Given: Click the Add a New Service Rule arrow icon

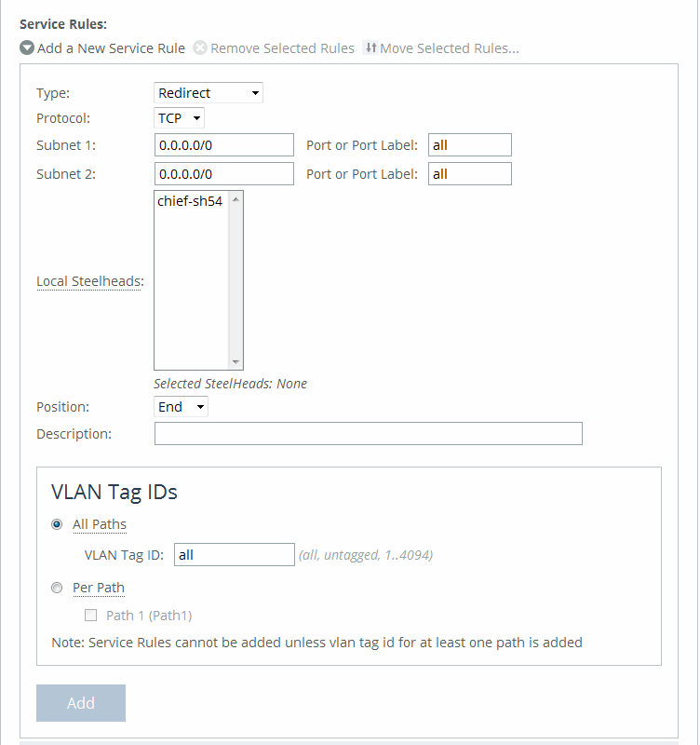Looking at the screenshot, I should pos(27,48).
